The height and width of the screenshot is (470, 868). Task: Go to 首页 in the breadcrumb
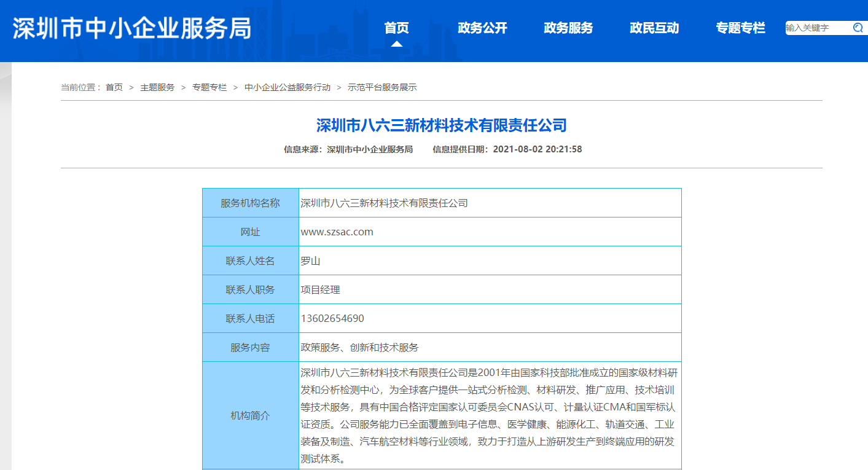coord(114,87)
